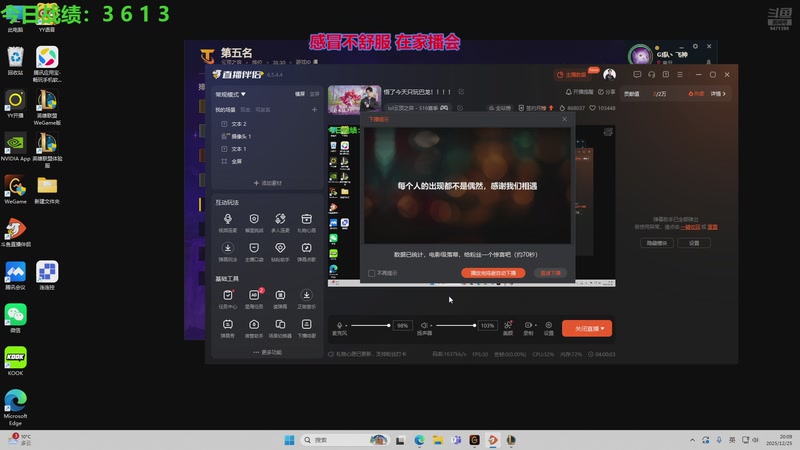Open Microsoft Edge from the taskbar
The width and height of the screenshot is (800, 450).
[x=419, y=440]
